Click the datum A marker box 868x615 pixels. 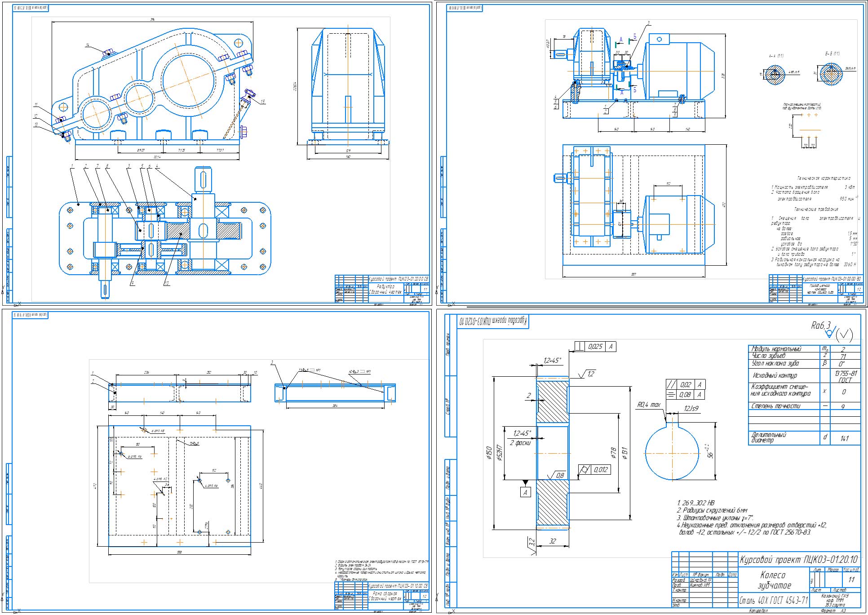[x=525, y=492]
